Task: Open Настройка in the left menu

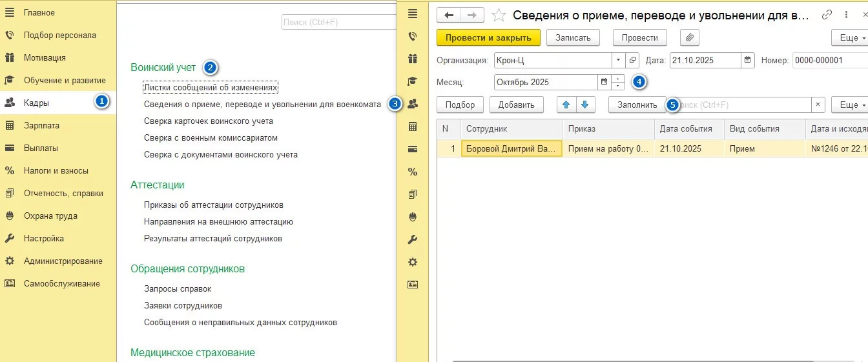Action: (x=58, y=238)
